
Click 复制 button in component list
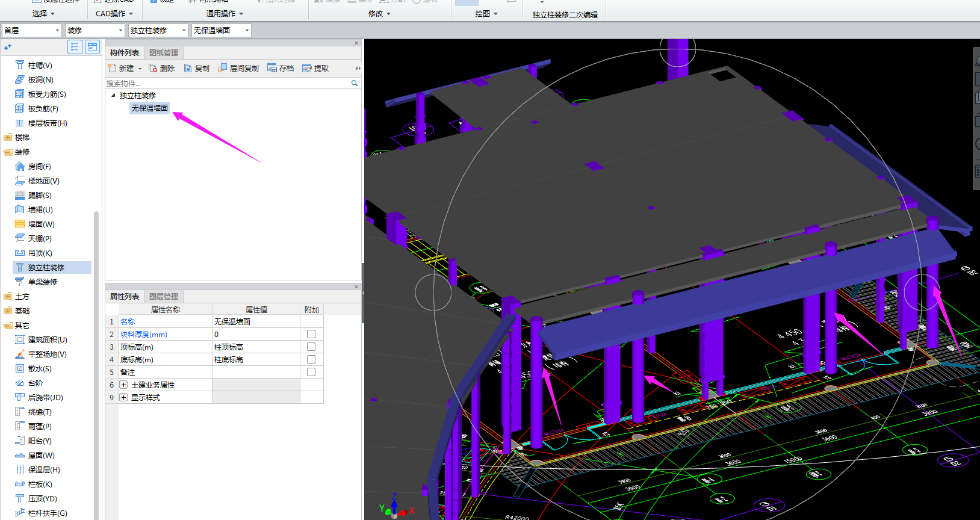pos(197,68)
